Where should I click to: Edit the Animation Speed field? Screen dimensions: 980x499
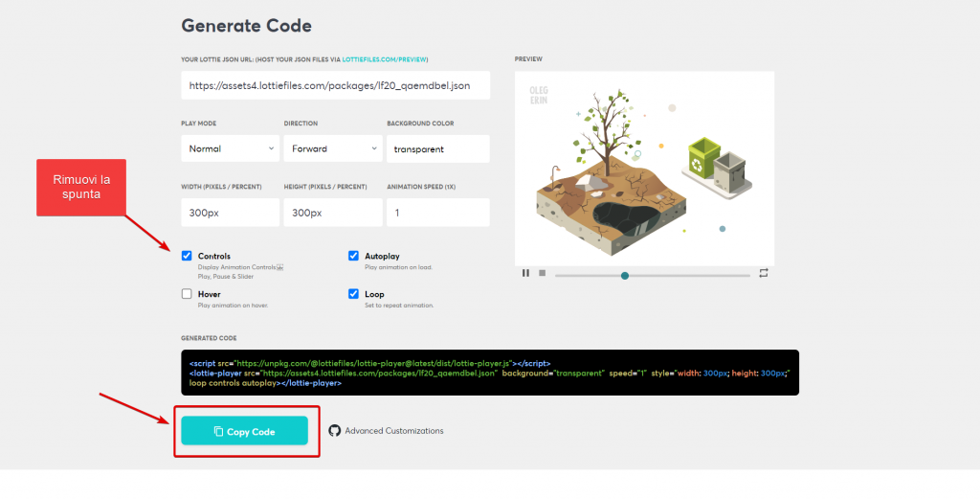tap(437, 213)
